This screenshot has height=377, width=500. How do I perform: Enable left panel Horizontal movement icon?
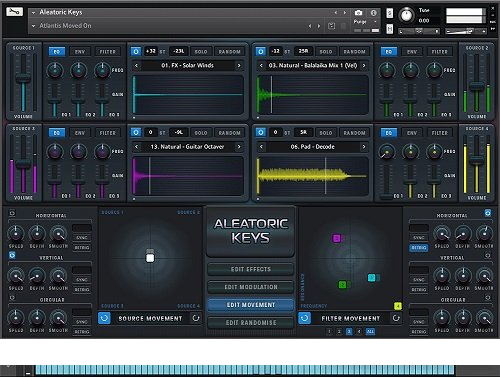click(x=12, y=213)
